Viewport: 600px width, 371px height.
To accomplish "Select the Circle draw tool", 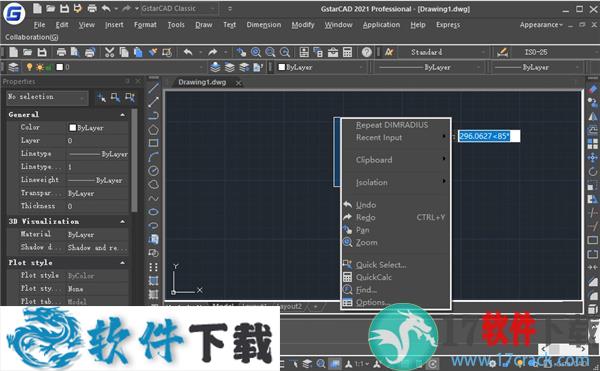I will pyautogui.click(x=153, y=171).
